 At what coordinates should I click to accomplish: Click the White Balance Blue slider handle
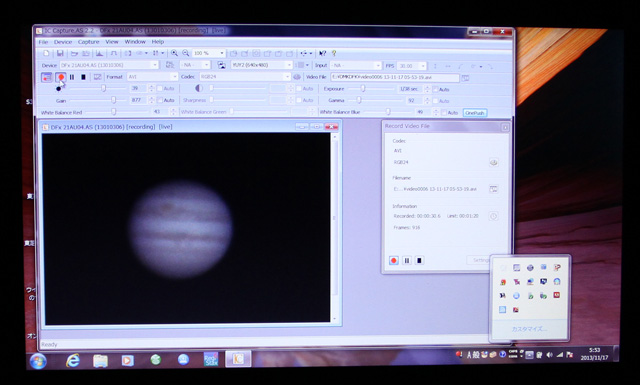click(388, 111)
